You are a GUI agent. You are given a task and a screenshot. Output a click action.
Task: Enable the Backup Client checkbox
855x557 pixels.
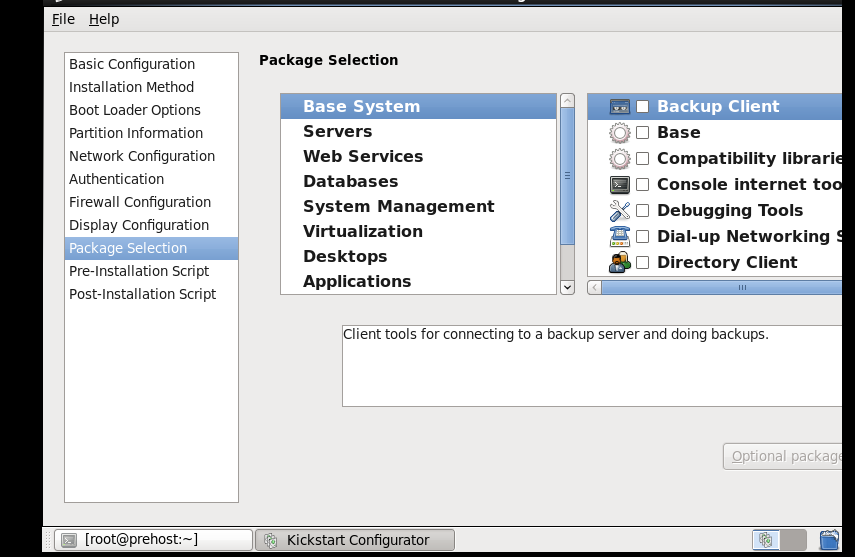[643, 106]
